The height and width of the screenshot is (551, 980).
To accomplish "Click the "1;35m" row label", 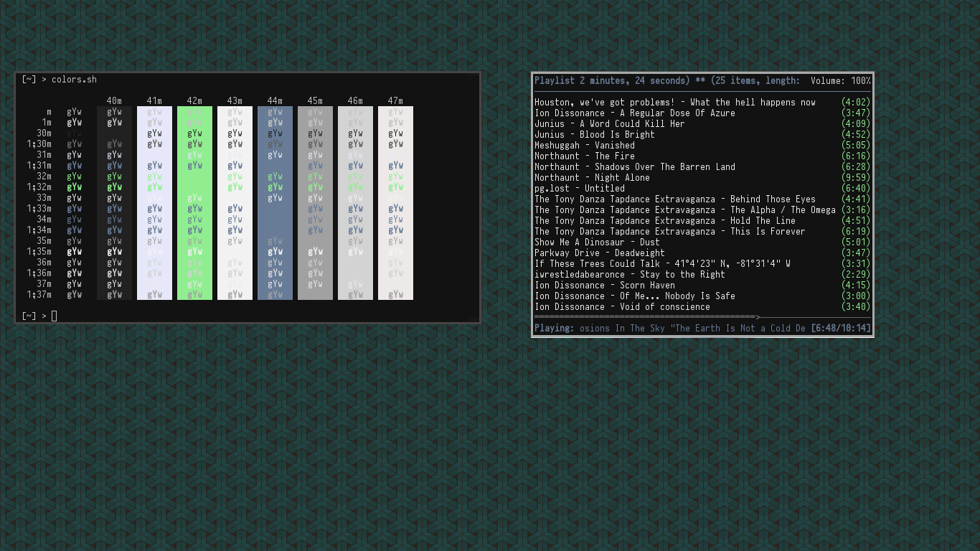I will pos(39,252).
